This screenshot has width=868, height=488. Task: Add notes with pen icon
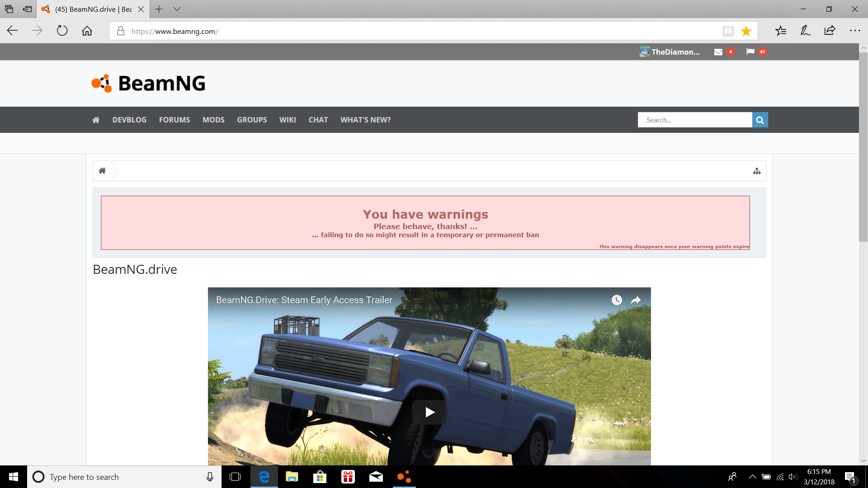point(805,31)
